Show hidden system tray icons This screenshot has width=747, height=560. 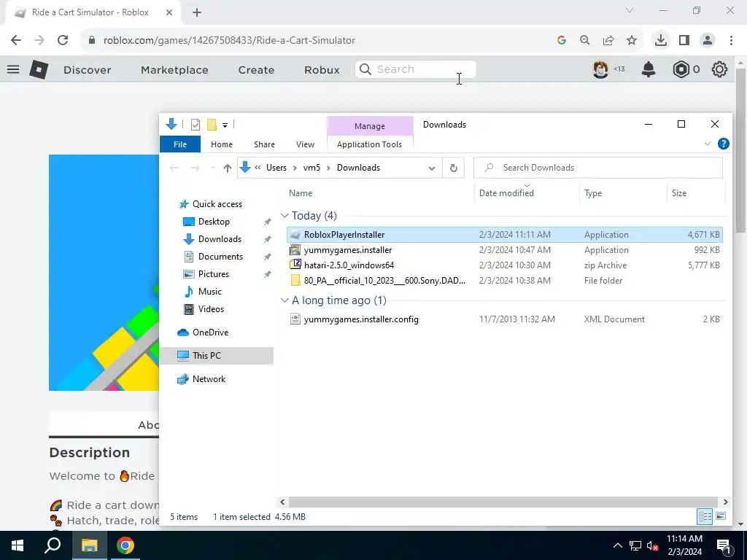(617, 545)
